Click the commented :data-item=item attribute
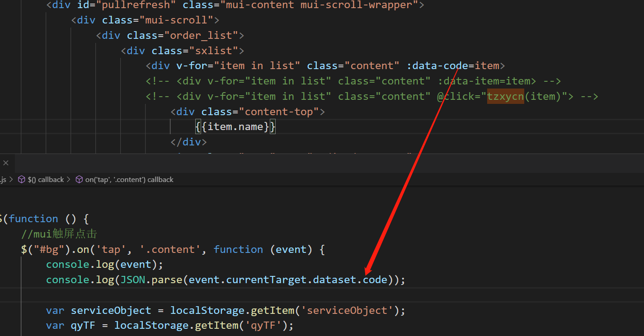The image size is (644, 336). (x=484, y=81)
